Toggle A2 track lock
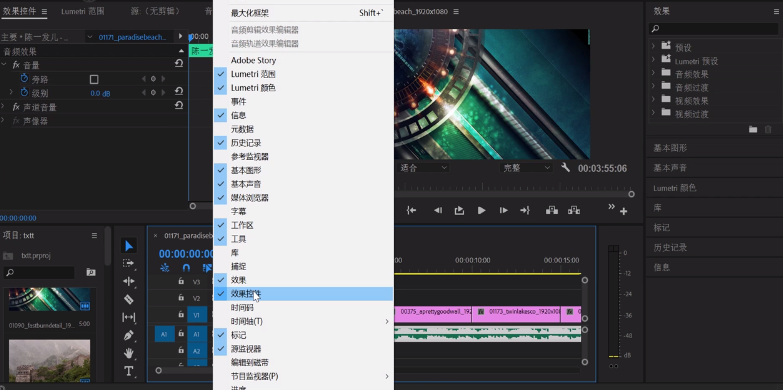The image size is (783, 390). tap(181, 351)
